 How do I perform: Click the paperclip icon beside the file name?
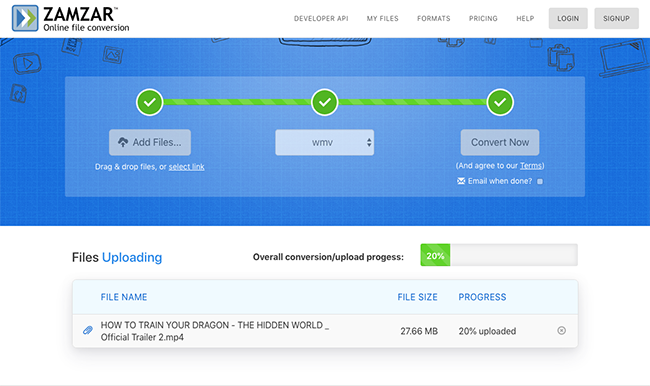click(87, 330)
